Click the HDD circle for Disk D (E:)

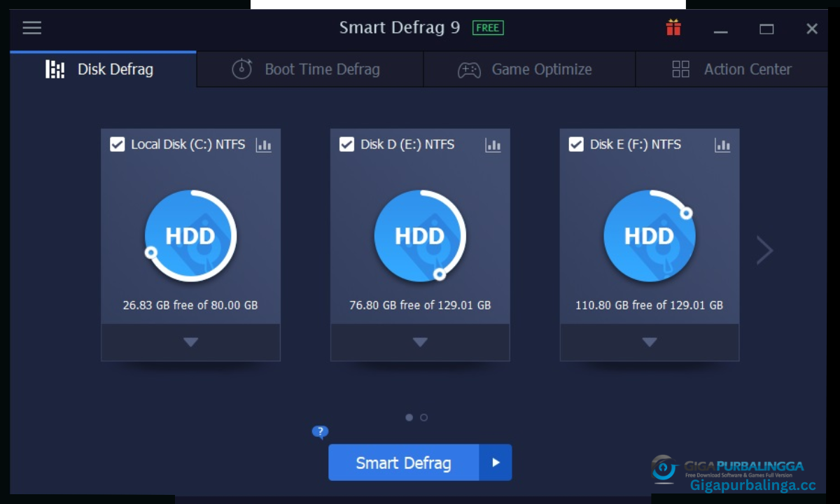point(420,236)
